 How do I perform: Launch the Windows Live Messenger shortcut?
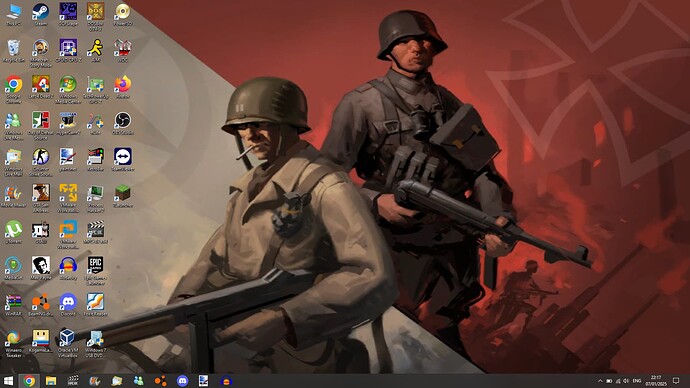click(14, 126)
